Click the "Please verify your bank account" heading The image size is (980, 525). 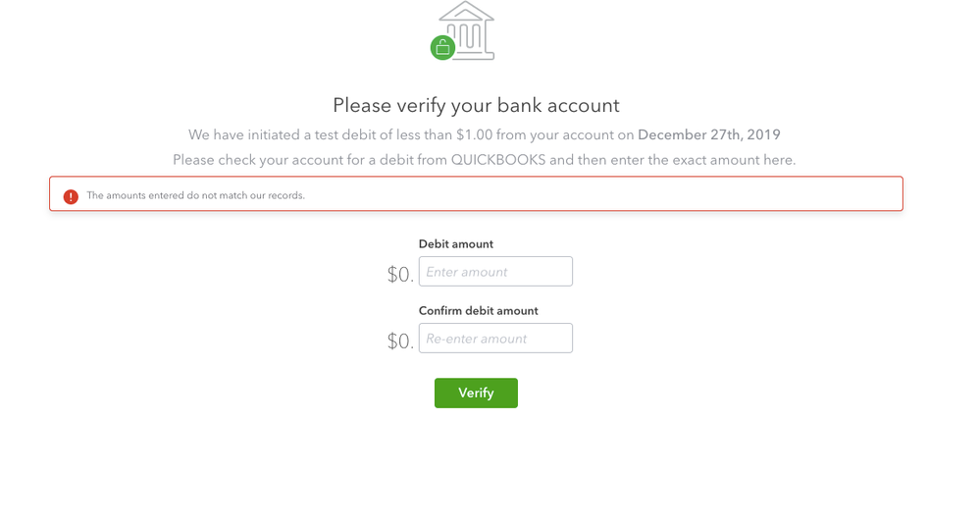point(476,105)
